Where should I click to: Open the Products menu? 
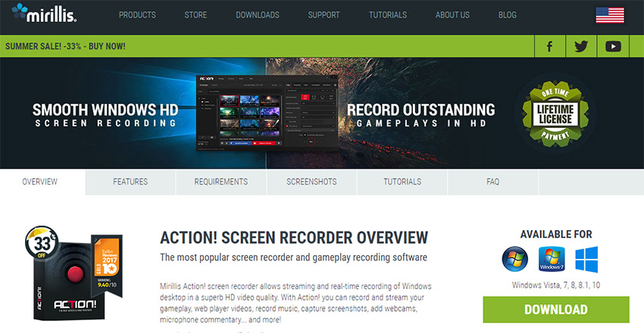[137, 15]
